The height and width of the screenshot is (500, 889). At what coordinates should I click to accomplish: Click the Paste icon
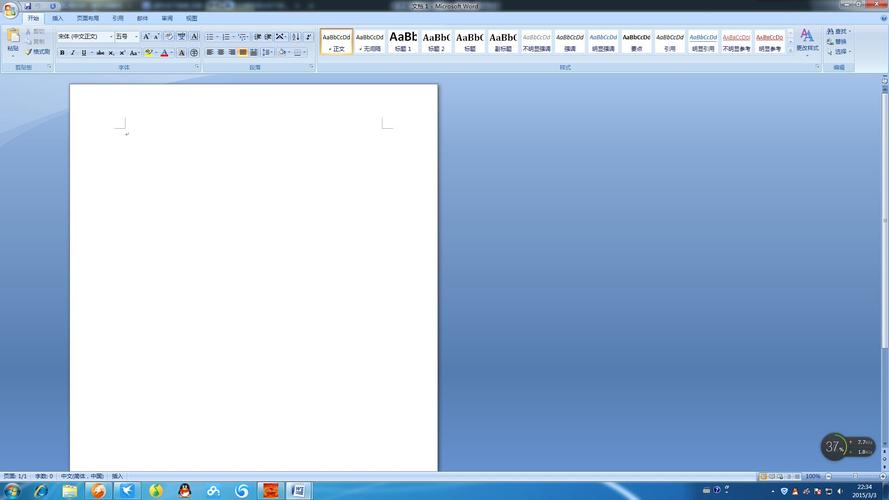point(12,39)
